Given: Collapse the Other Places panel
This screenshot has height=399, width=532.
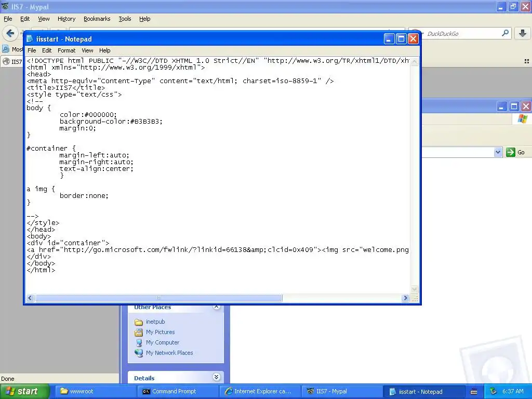Looking at the screenshot, I should [x=216, y=307].
